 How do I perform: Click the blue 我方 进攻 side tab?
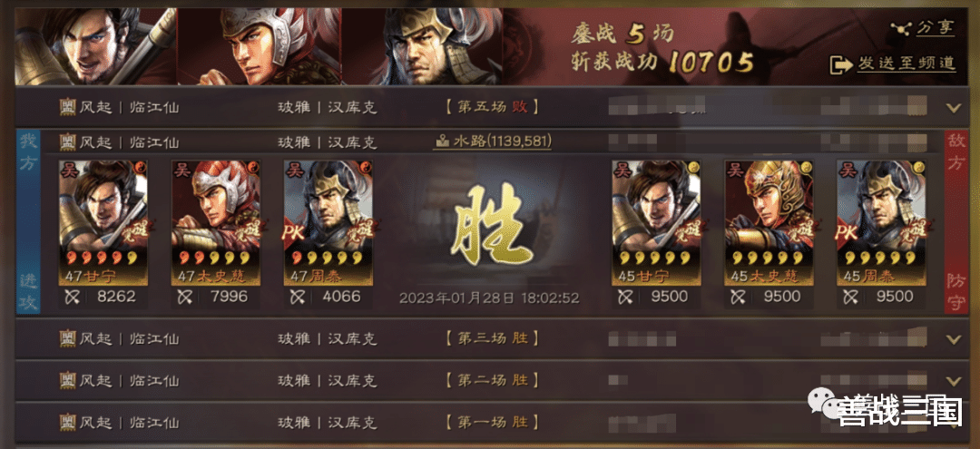[29, 222]
